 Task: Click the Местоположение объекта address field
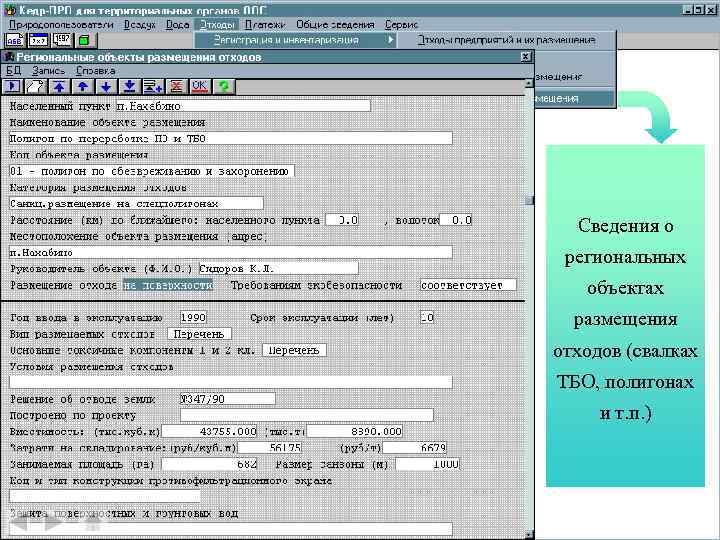231,252
